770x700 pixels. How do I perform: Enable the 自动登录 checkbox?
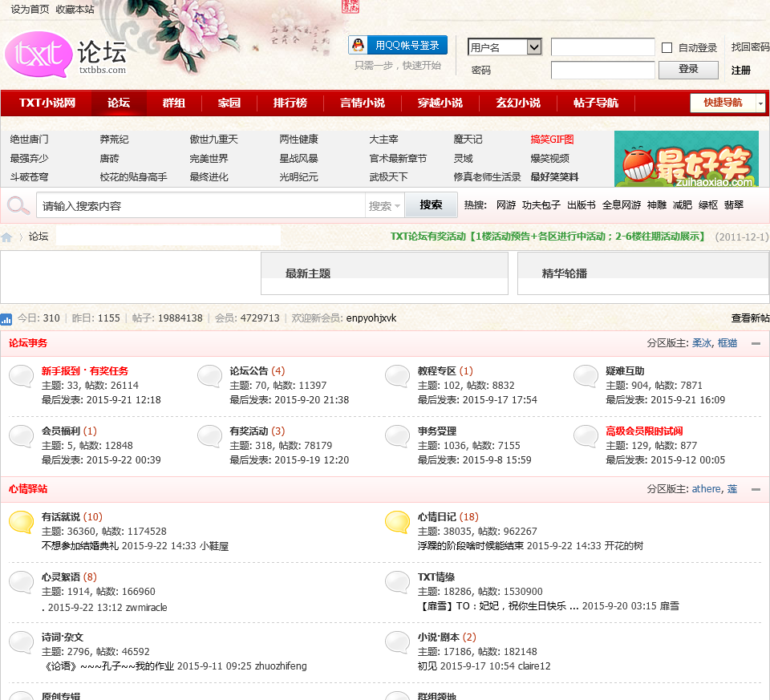[x=667, y=48]
